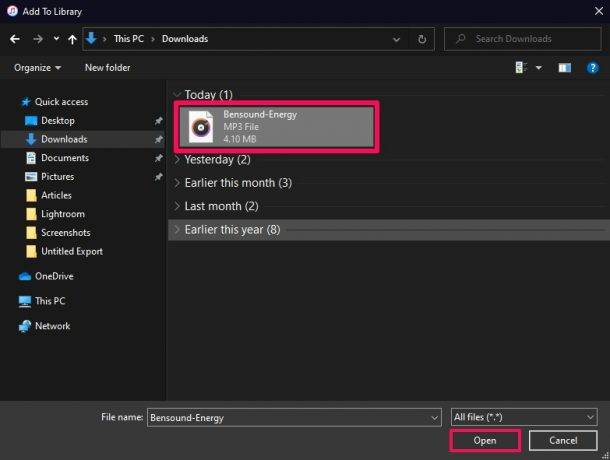Toggle the preview pane icon
Screen dimensions: 610x460
(x=565, y=67)
